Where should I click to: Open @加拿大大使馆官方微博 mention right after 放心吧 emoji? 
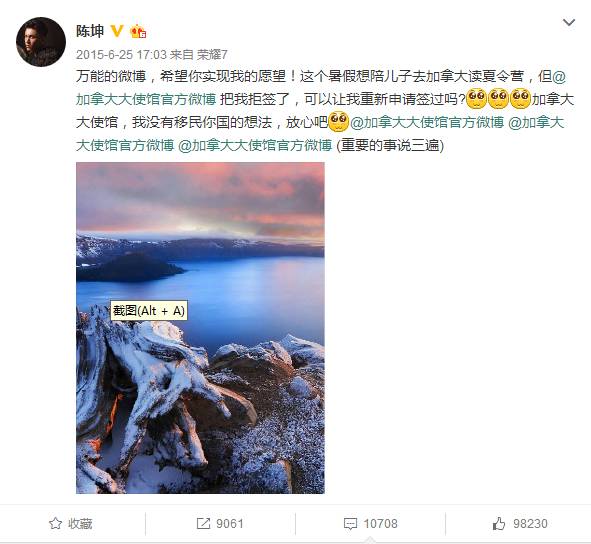[x=427, y=122]
